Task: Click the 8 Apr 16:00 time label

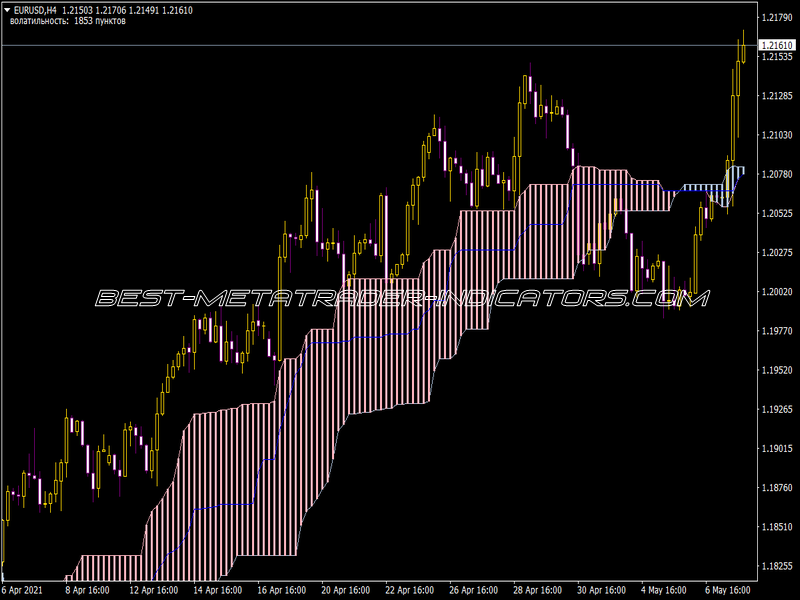Action: (87, 590)
